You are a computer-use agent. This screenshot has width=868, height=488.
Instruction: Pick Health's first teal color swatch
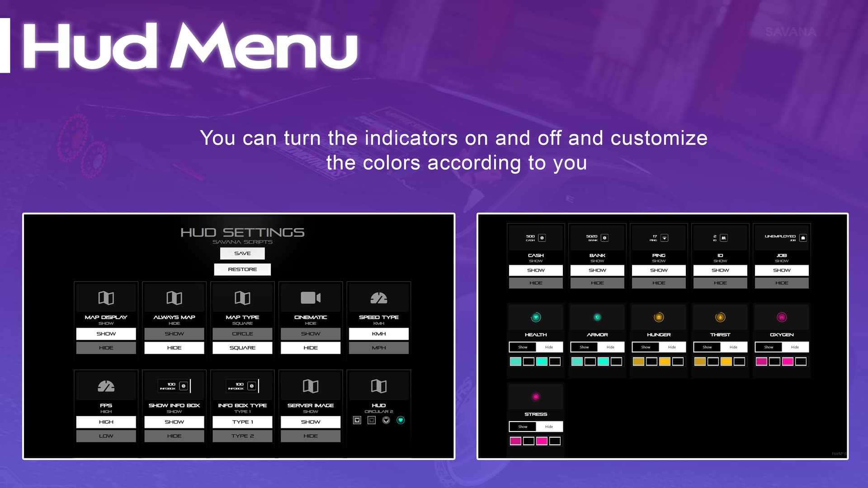(x=515, y=361)
